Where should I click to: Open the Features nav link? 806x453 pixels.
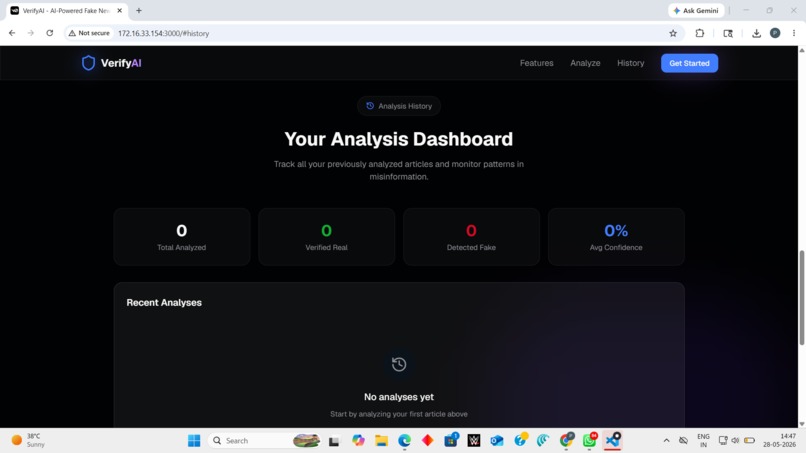tap(536, 63)
